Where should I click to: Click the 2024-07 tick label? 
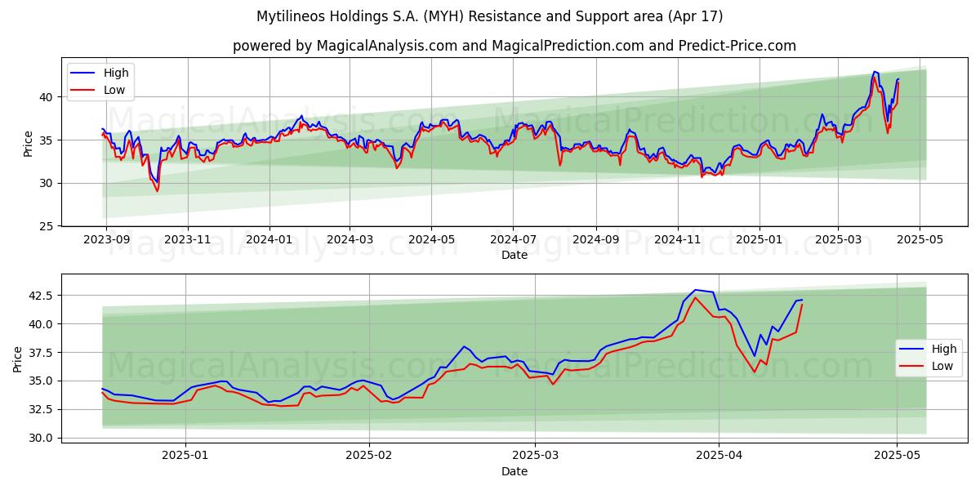point(513,239)
